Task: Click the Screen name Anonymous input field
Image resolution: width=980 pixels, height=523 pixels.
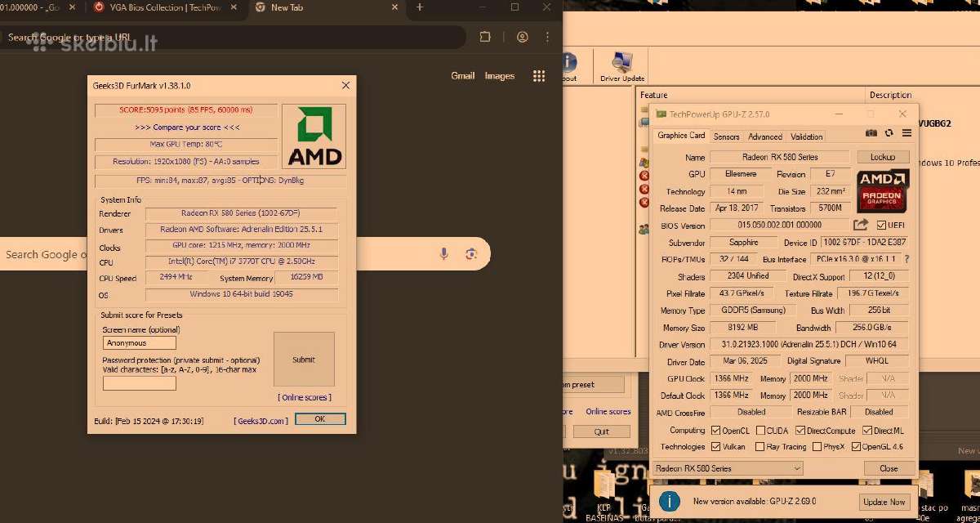Action: click(140, 343)
